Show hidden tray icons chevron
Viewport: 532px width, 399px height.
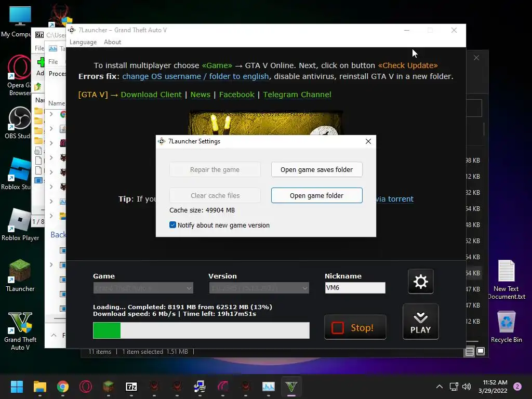[440, 387]
